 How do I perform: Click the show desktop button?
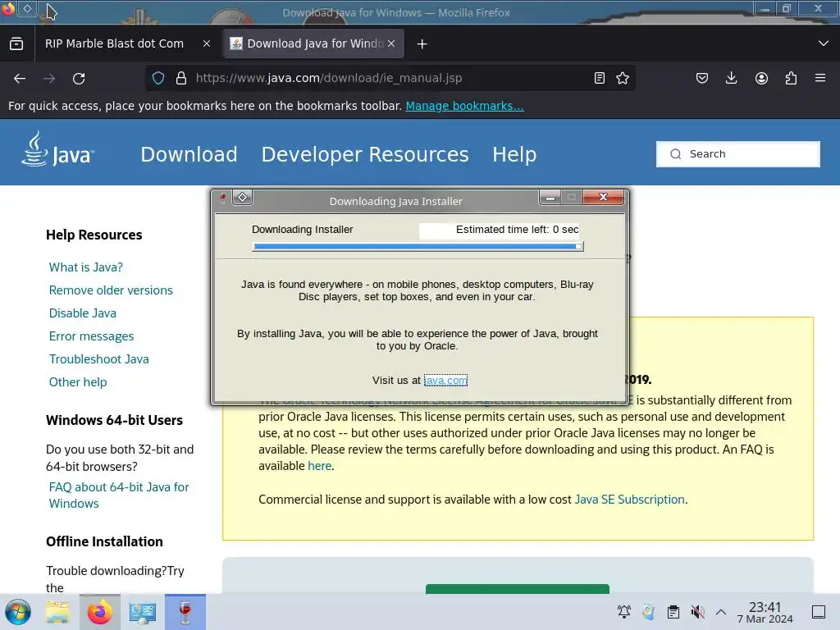819,612
